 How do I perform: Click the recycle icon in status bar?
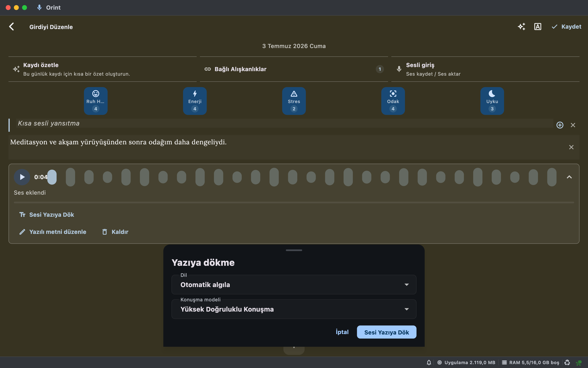[567, 362]
